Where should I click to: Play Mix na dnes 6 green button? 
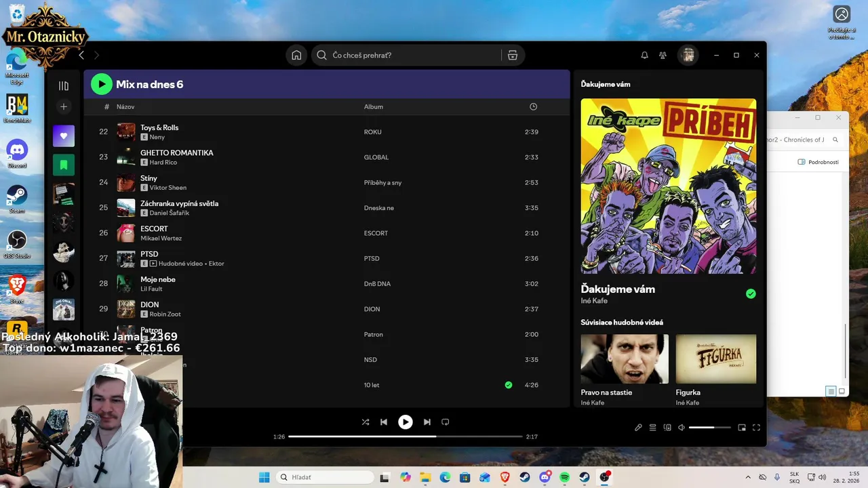click(102, 84)
